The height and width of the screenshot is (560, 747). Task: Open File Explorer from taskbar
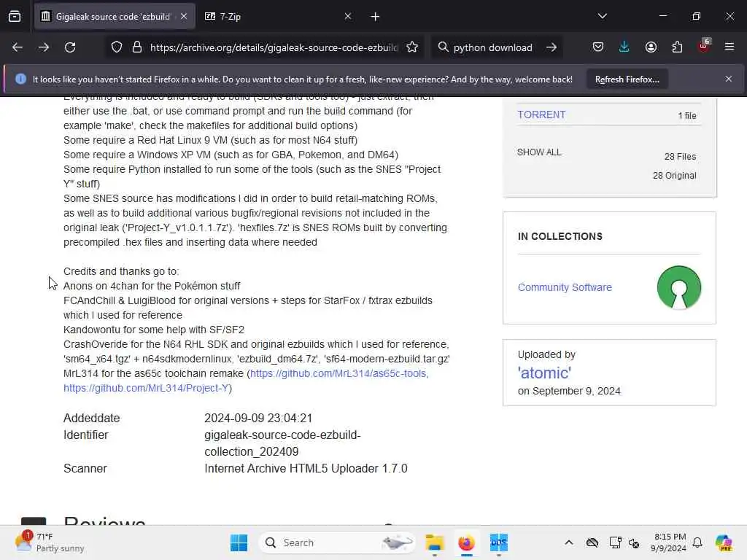(x=435, y=542)
